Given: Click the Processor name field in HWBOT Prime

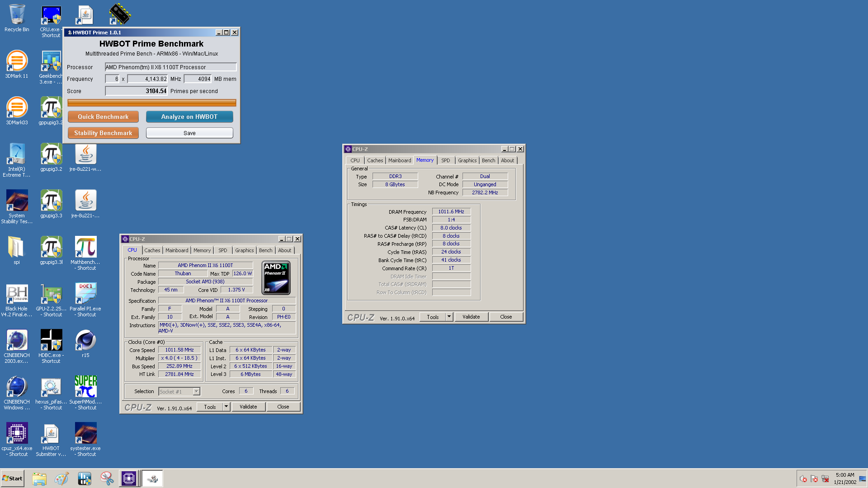Looking at the screenshot, I should pos(170,67).
